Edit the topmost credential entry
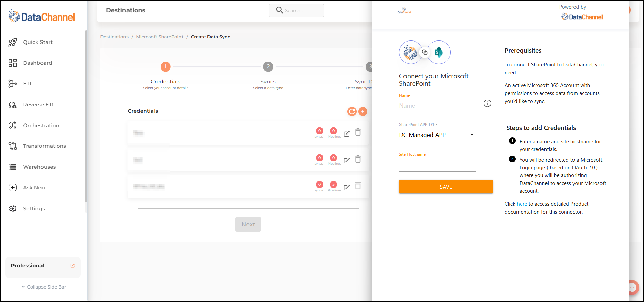The image size is (644, 302). tap(347, 134)
